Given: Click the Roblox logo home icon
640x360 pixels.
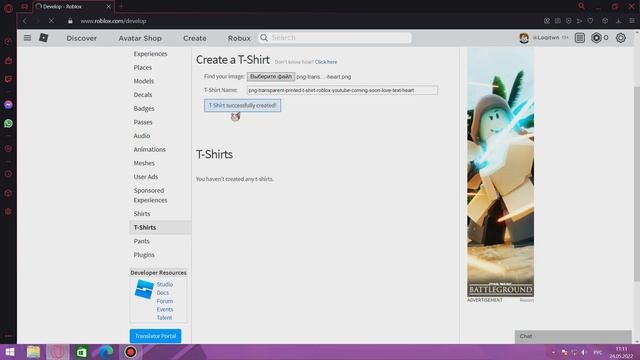Looking at the screenshot, I should pyautogui.click(x=43, y=38).
